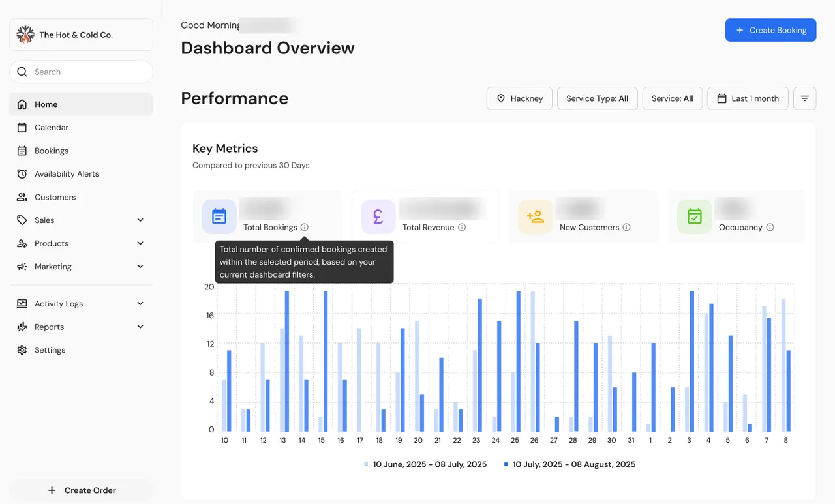
Task: Open Bookings from the sidebar
Action: pos(81,151)
